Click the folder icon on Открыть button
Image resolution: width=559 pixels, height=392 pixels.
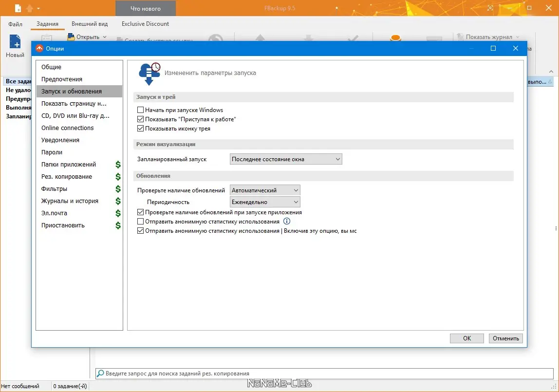(71, 37)
